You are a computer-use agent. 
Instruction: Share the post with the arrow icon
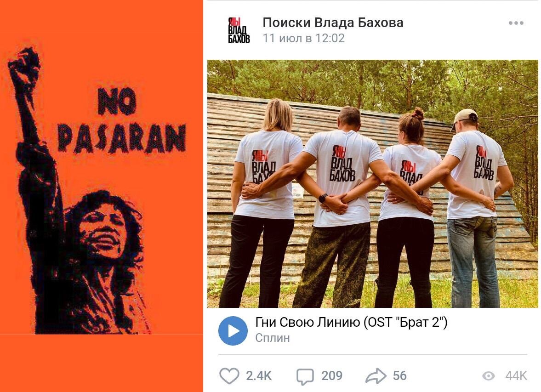376,376
